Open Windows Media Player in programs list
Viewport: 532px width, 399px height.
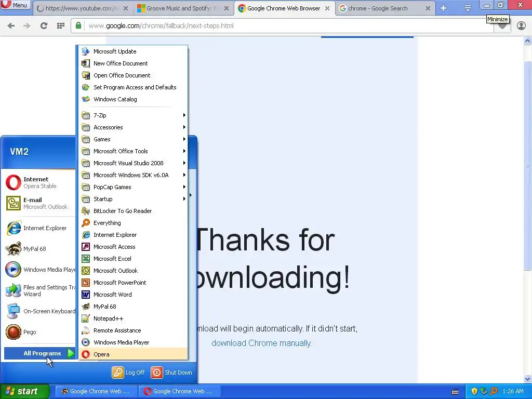point(133,342)
